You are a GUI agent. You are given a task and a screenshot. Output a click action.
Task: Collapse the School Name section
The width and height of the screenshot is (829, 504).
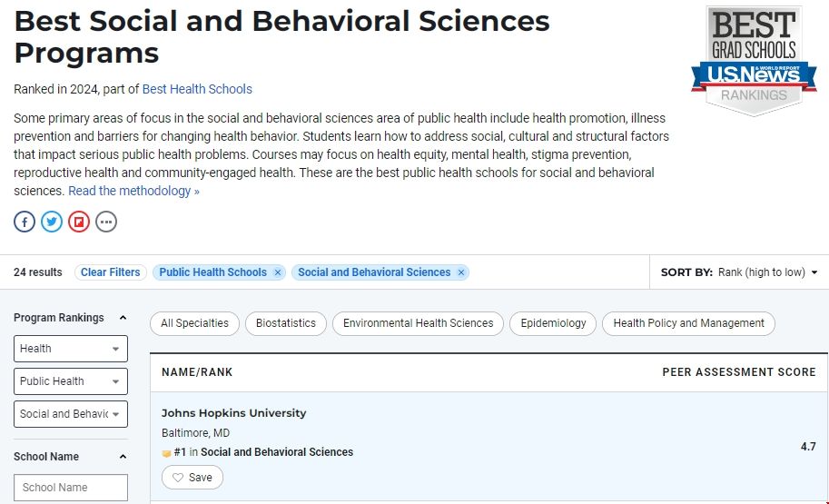click(x=123, y=457)
